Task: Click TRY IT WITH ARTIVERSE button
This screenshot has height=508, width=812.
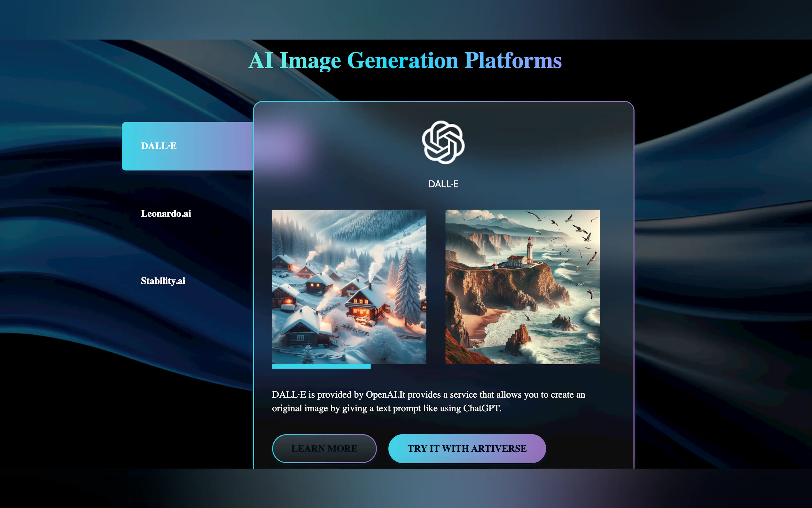Action: coord(467,448)
